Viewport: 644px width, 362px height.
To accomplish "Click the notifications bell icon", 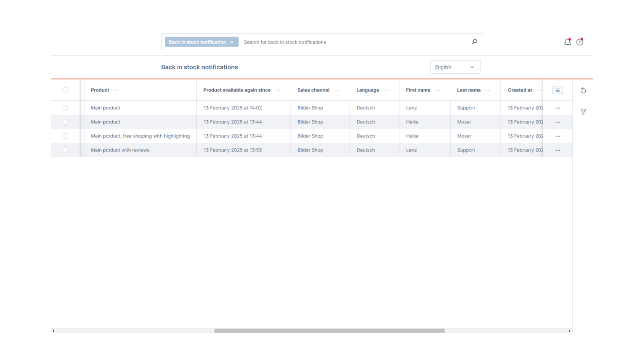I will 568,42.
